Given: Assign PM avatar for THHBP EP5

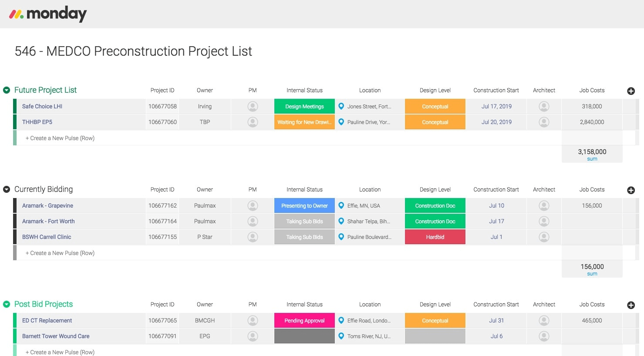Looking at the screenshot, I should (x=253, y=122).
